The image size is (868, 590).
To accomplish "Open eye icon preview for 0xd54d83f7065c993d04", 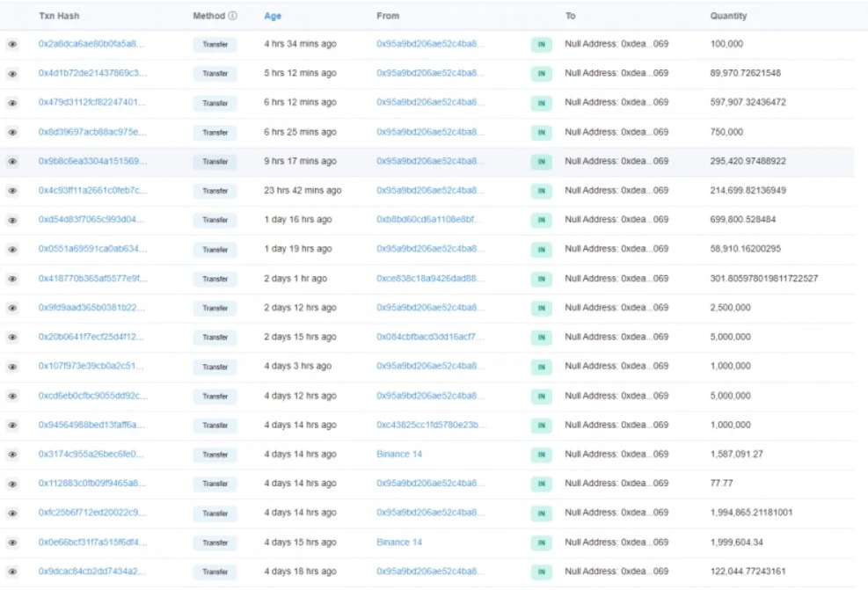I will (12, 220).
